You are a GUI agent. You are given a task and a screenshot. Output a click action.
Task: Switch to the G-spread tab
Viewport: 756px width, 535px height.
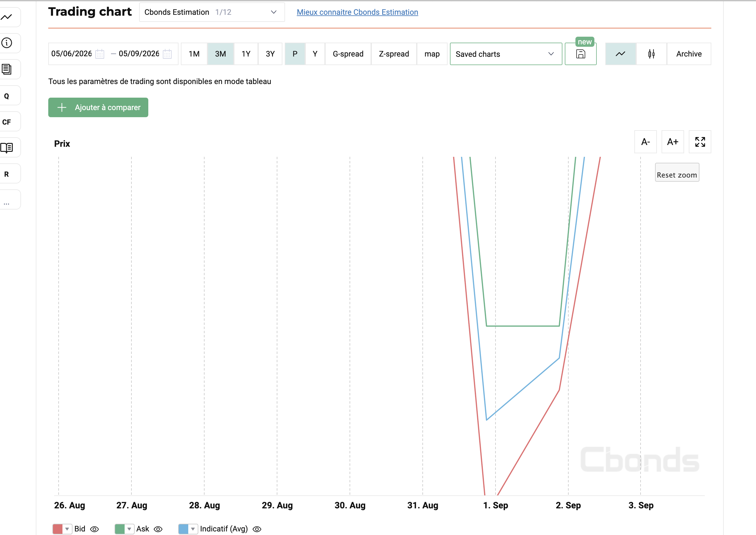coord(348,54)
